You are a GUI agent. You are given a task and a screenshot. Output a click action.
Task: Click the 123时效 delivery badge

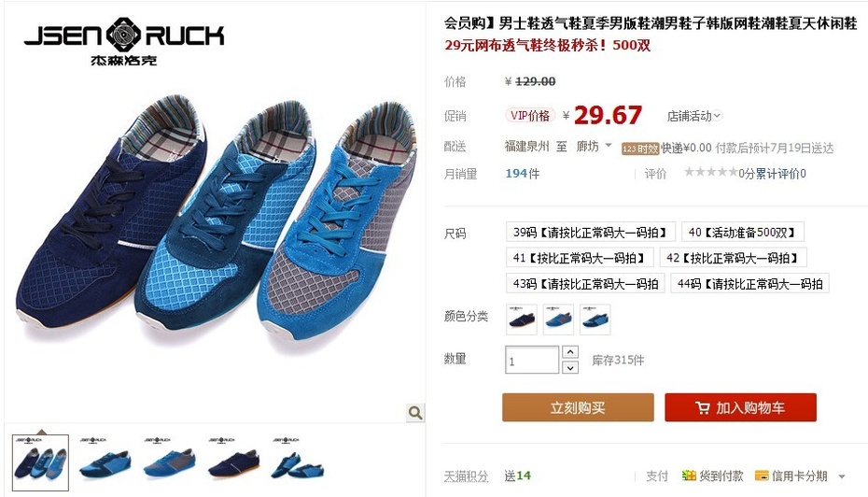[640, 149]
